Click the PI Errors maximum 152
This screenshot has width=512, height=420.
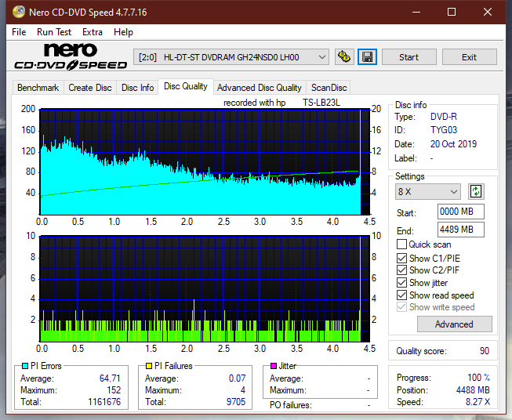click(x=114, y=390)
